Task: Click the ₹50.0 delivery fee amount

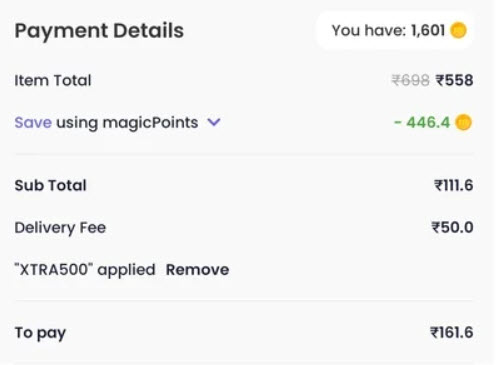Action: (452, 228)
